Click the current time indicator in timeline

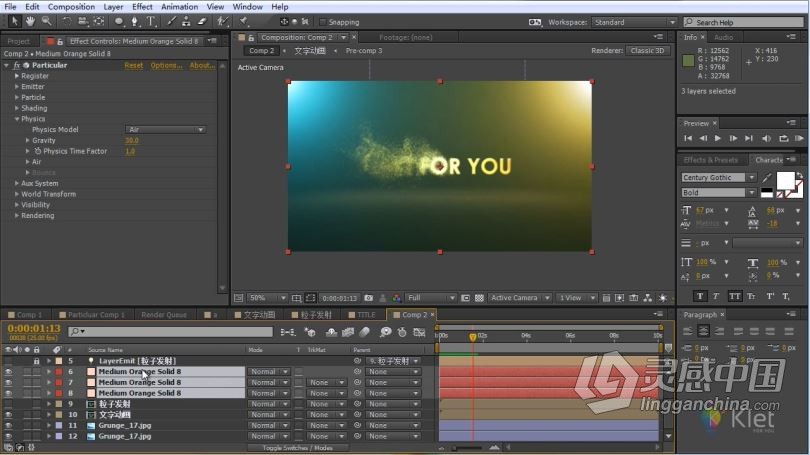[472, 337]
